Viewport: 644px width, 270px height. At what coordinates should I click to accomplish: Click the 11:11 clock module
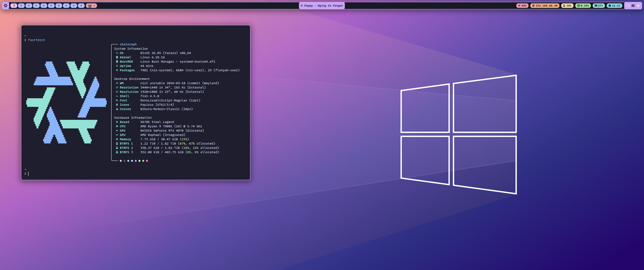(x=614, y=5)
